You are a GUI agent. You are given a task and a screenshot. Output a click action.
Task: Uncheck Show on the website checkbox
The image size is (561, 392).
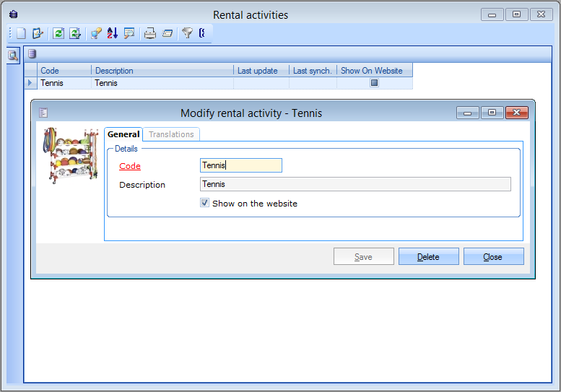(x=205, y=204)
